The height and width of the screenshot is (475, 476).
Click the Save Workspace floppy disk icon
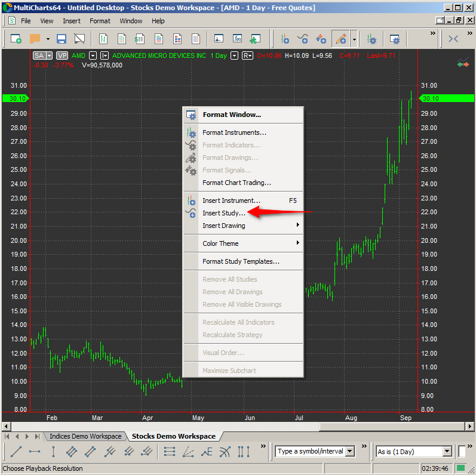(x=62, y=39)
